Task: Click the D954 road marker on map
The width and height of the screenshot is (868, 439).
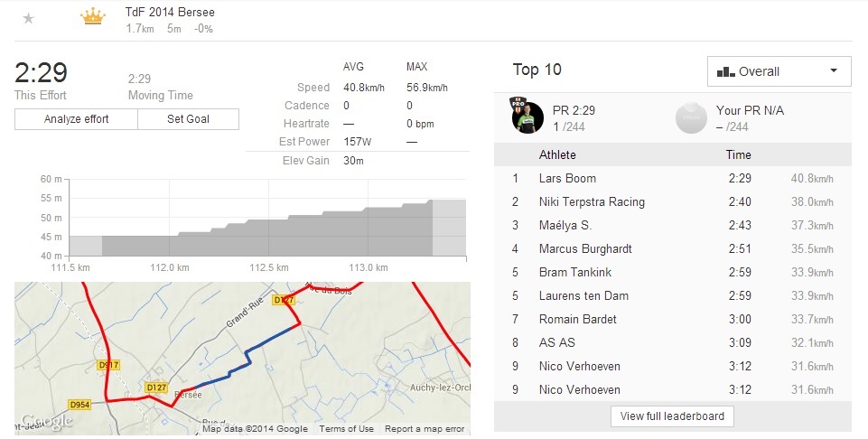Action: click(81, 403)
